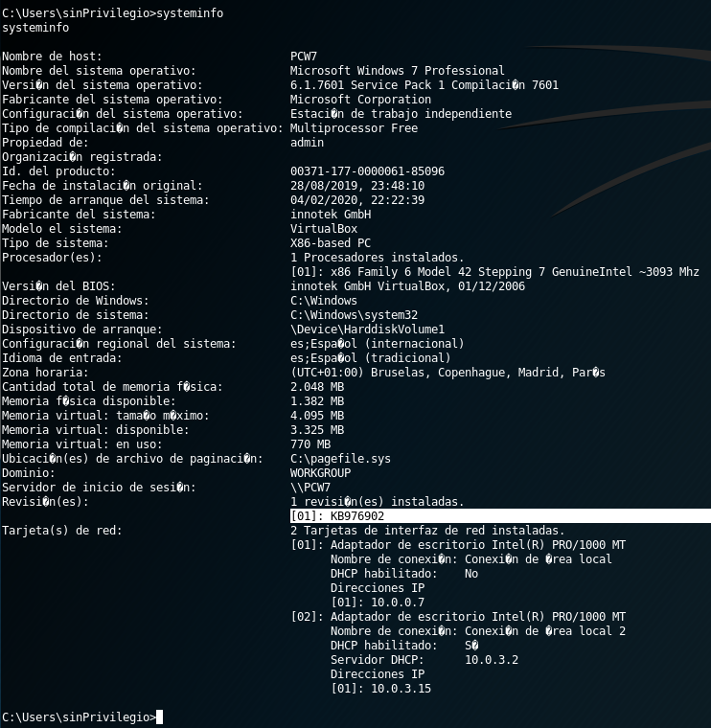The width and height of the screenshot is (711, 728).
Task: Click virtual memory available '3.325 MB'
Action: coord(317,430)
